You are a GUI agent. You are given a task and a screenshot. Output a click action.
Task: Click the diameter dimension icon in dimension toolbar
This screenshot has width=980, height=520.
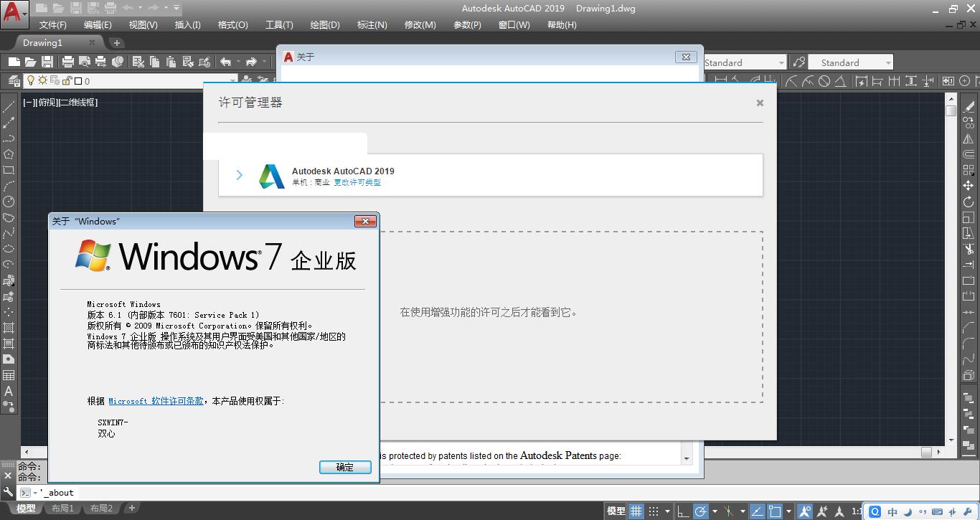tap(824, 81)
